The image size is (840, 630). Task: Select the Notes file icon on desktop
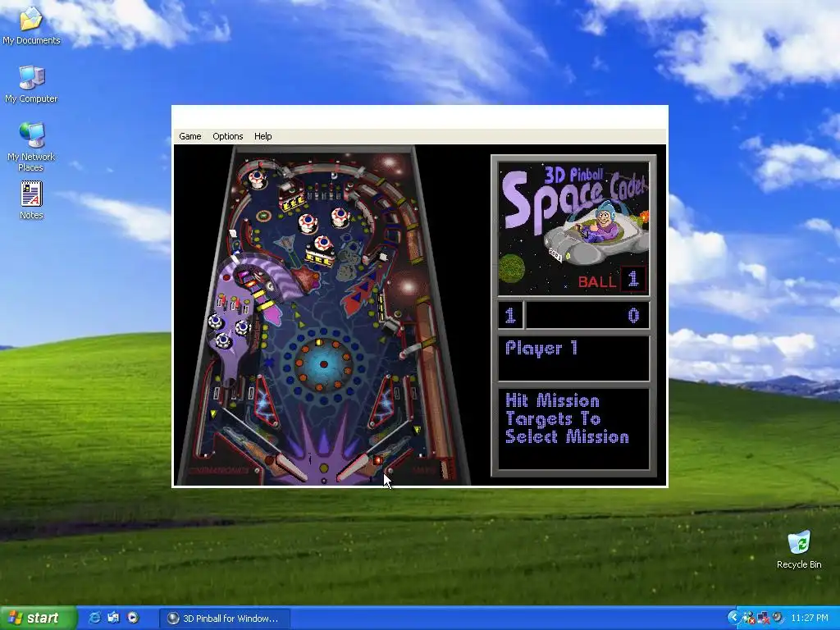coord(31,201)
